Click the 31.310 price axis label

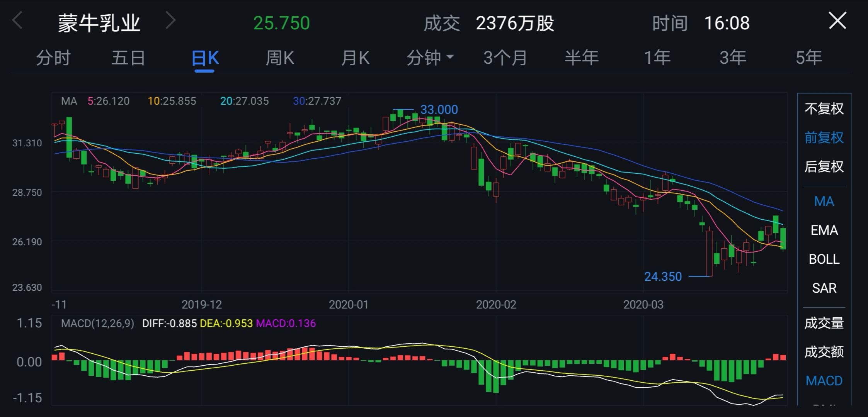point(27,143)
